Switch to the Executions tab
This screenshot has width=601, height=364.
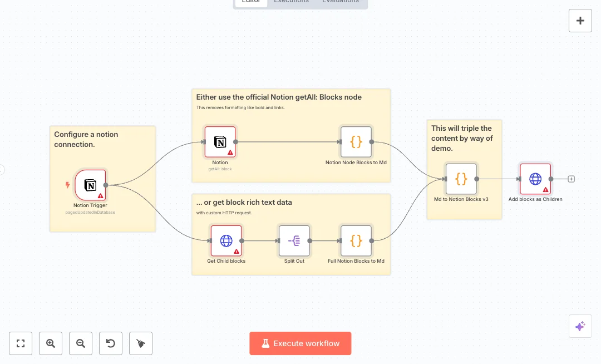tap(291, 2)
